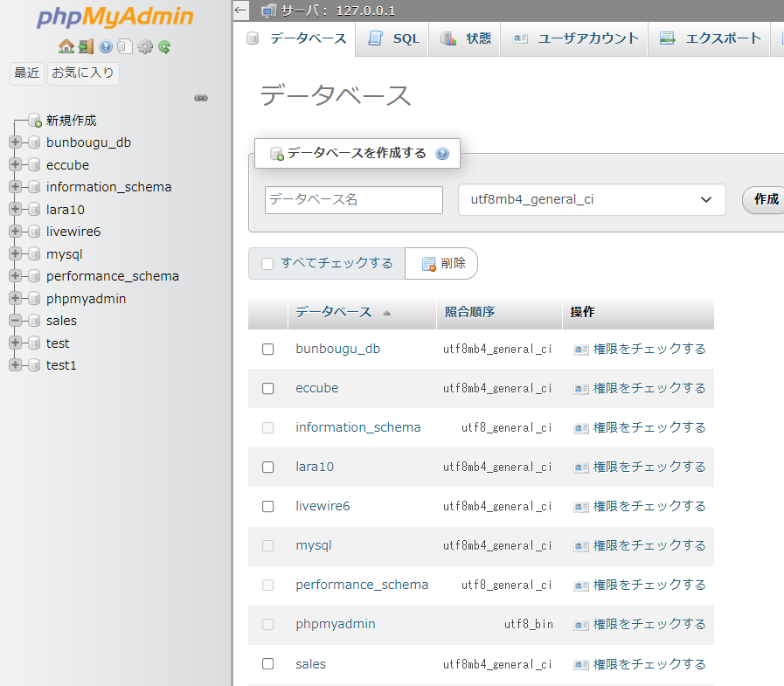This screenshot has height=686, width=784.
Task: Check the bunbougu_db row checkbox
Action: point(268,349)
